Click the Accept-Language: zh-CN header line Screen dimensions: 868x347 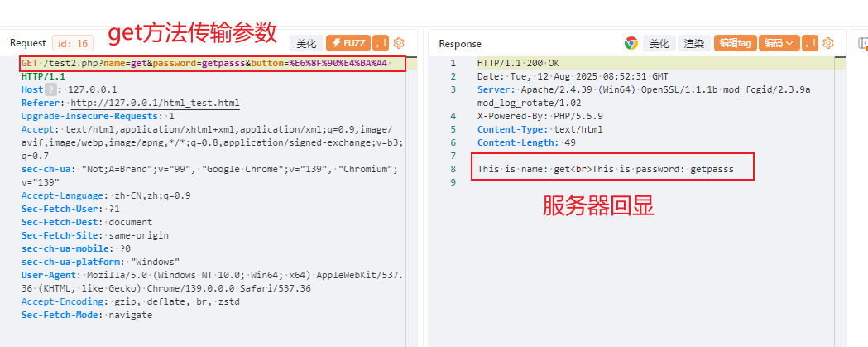tap(106, 195)
